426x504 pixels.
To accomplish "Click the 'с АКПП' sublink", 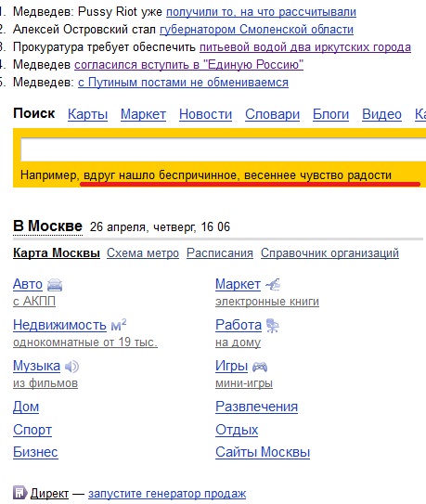I will click(34, 302).
